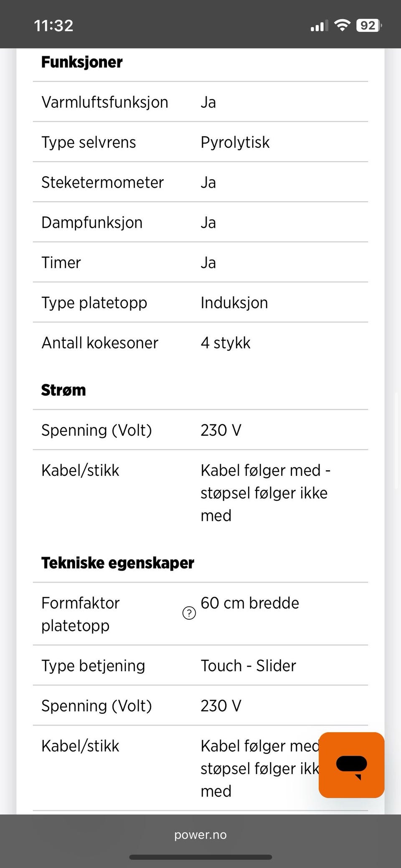
Task: Click the Type selvrens row label
Action: pos(89,142)
